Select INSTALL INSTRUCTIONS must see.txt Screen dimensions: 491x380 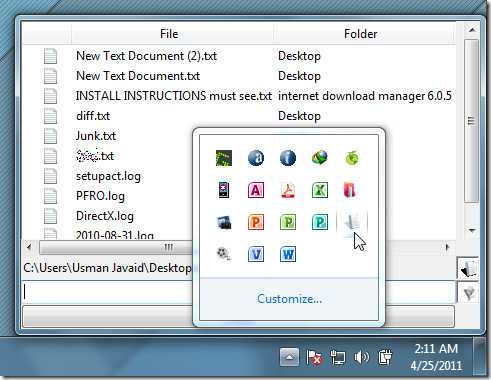tap(174, 96)
